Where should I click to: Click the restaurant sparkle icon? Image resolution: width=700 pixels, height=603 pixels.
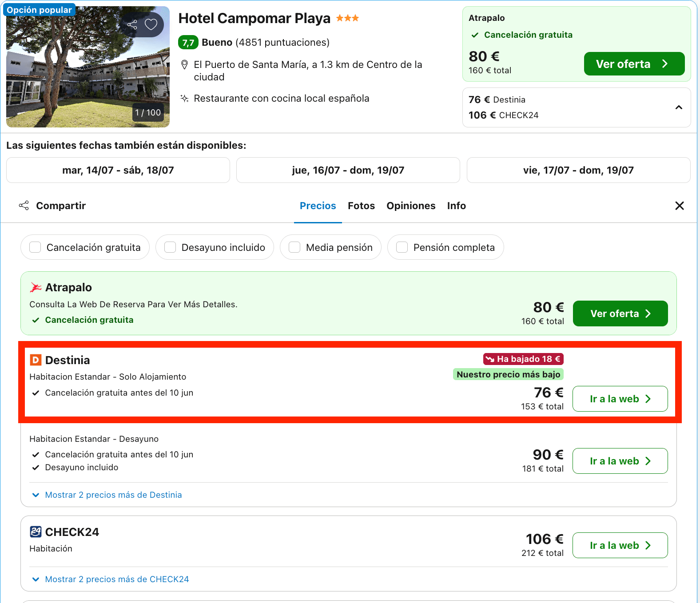point(184,98)
